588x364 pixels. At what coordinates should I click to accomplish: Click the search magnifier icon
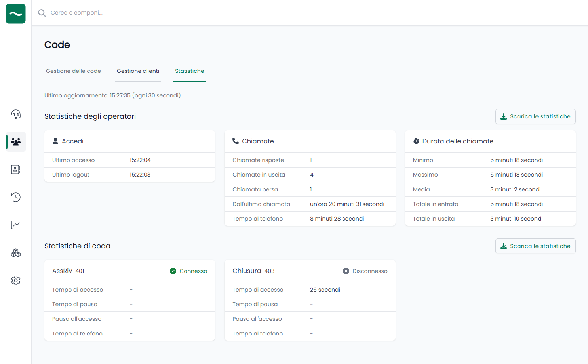pyautogui.click(x=42, y=13)
